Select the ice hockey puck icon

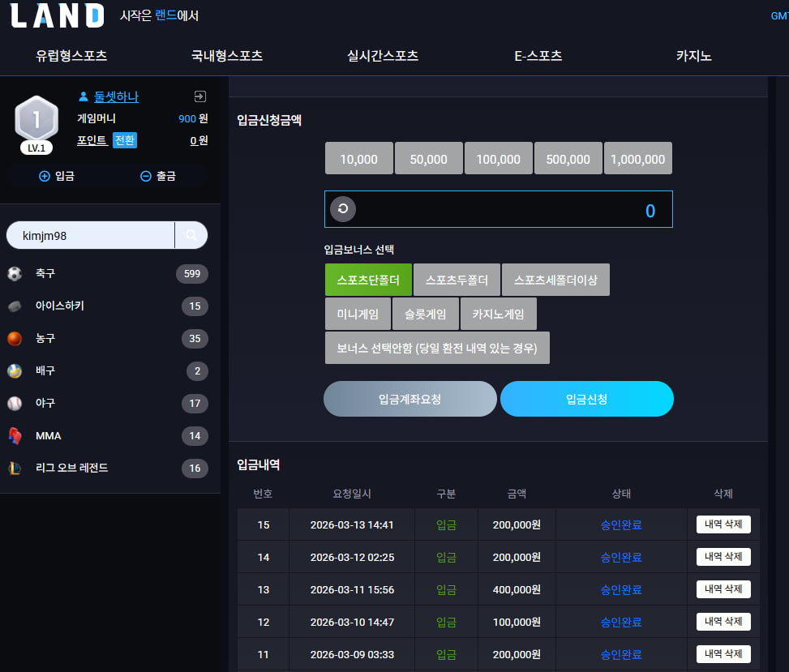point(15,306)
